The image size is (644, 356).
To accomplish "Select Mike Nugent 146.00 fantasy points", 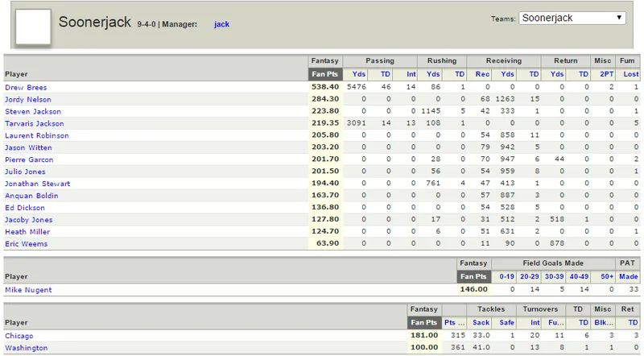I will coord(474,289).
